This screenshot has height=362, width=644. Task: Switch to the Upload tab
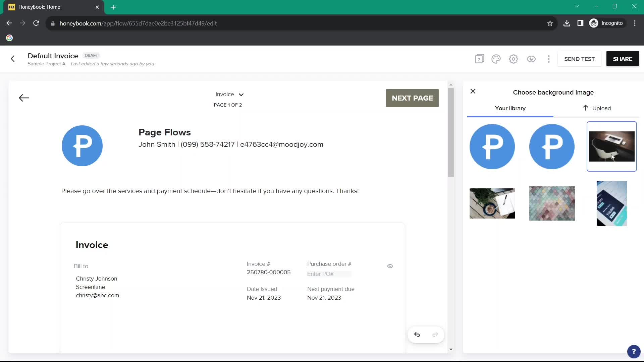coord(597,108)
